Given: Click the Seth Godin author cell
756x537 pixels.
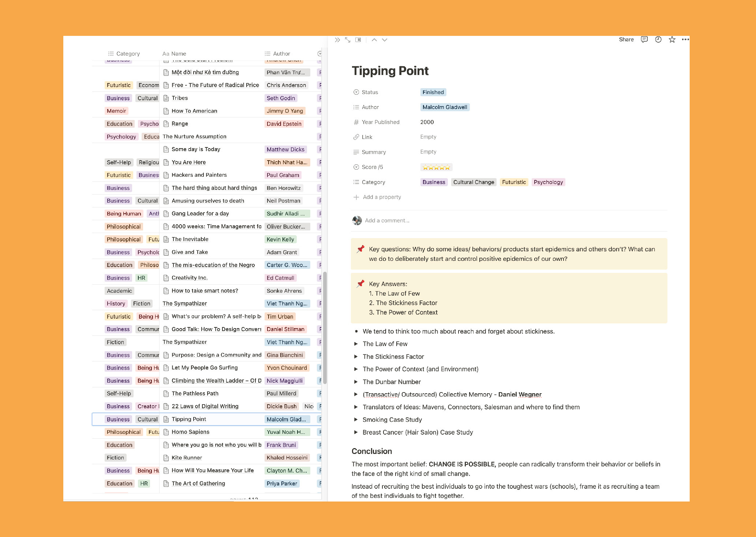Looking at the screenshot, I should click(281, 98).
